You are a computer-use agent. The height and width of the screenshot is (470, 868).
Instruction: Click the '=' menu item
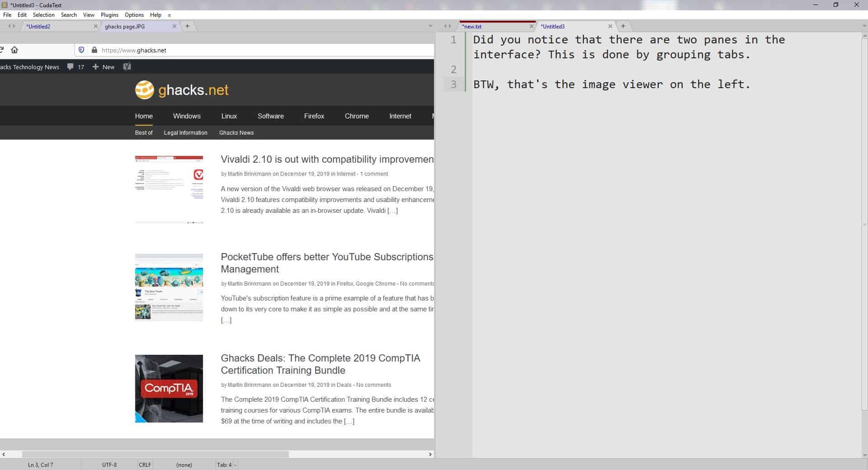[170, 15]
